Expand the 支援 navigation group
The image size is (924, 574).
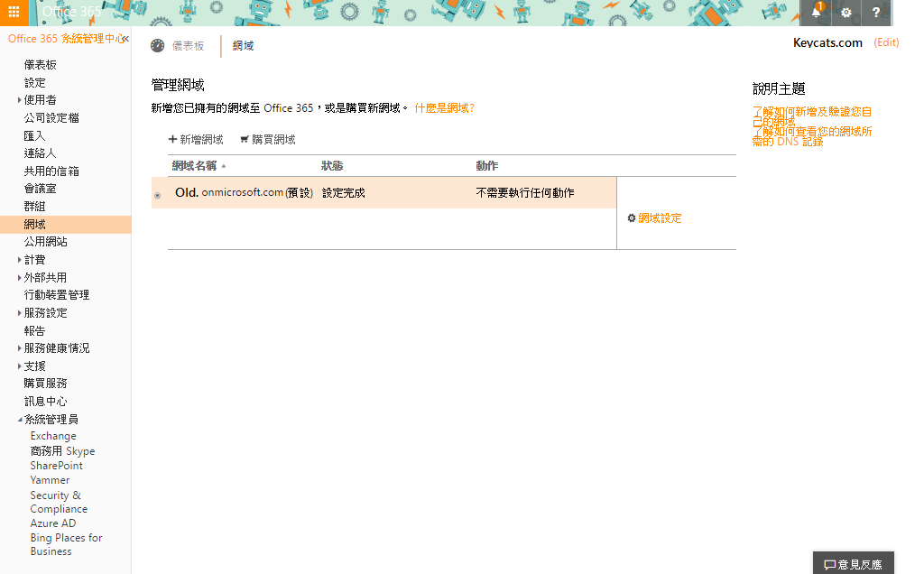click(x=20, y=366)
